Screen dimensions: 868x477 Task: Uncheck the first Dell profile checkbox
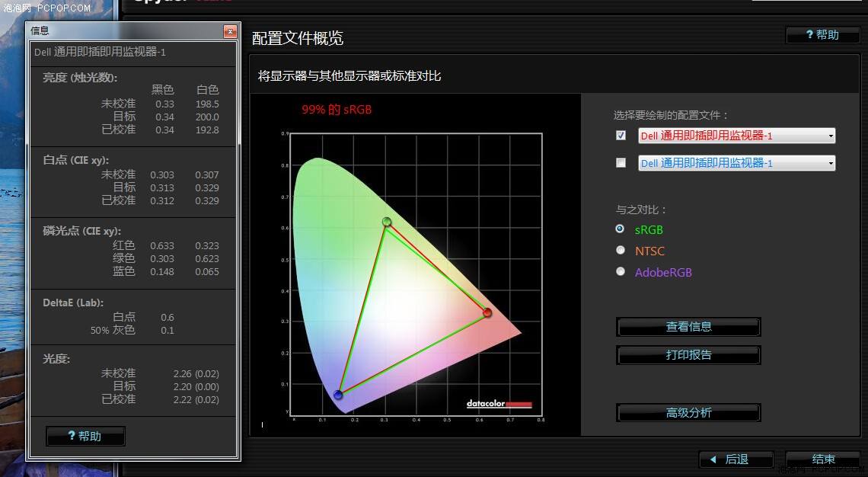621,136
